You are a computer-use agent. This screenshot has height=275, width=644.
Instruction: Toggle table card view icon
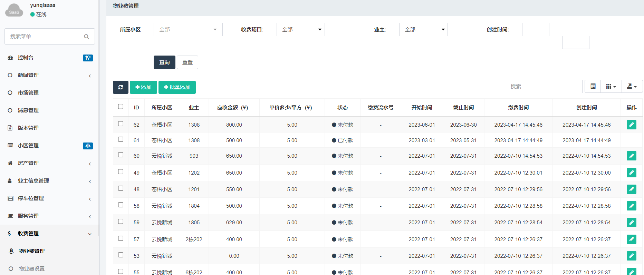(x=593, y=86)
